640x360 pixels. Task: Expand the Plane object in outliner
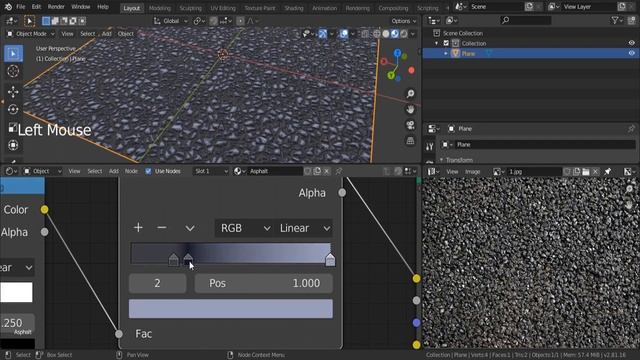(x=446, y=53)
